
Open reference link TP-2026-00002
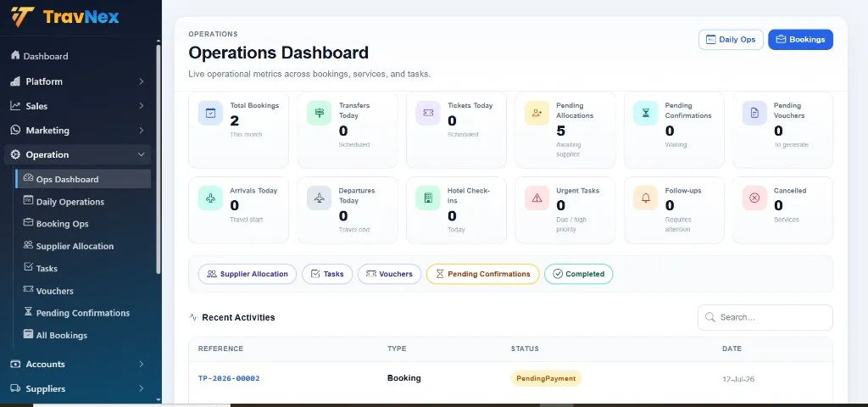click(229, 379)
